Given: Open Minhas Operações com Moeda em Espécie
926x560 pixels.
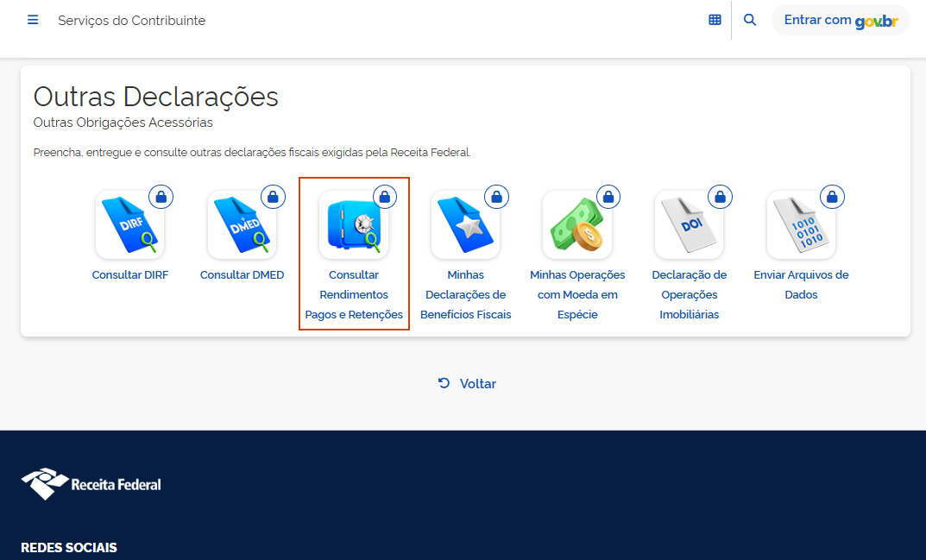Looking at the screenshot, I should point(577,295).
